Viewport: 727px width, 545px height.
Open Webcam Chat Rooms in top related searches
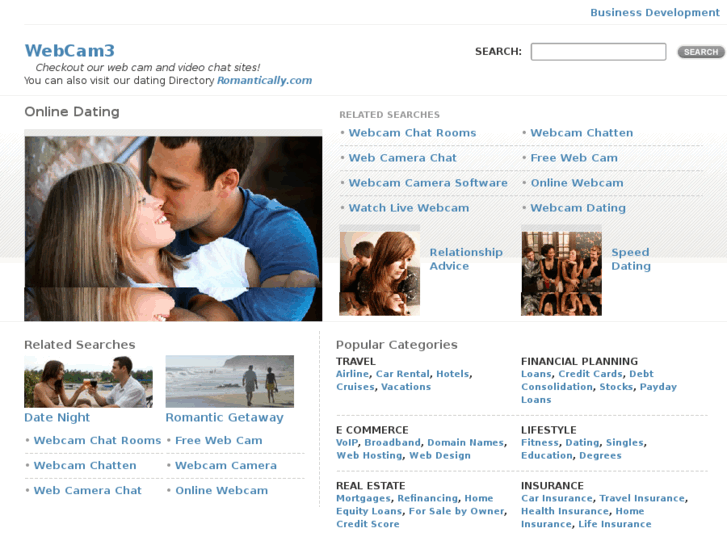412,133
